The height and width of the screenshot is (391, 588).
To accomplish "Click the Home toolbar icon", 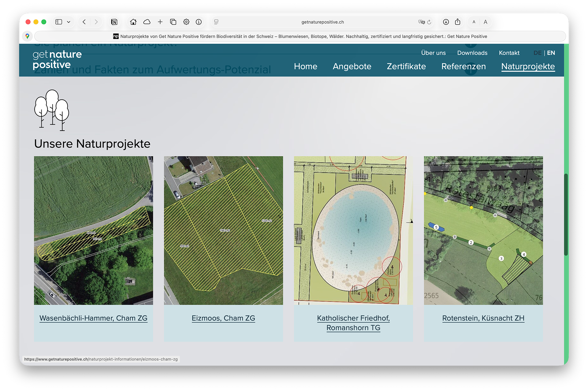I will pyautogui.click(x=133, y=22).
